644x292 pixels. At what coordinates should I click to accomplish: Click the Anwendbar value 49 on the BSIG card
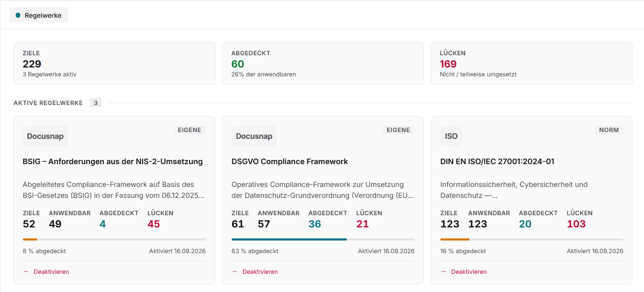coord(55,224)
